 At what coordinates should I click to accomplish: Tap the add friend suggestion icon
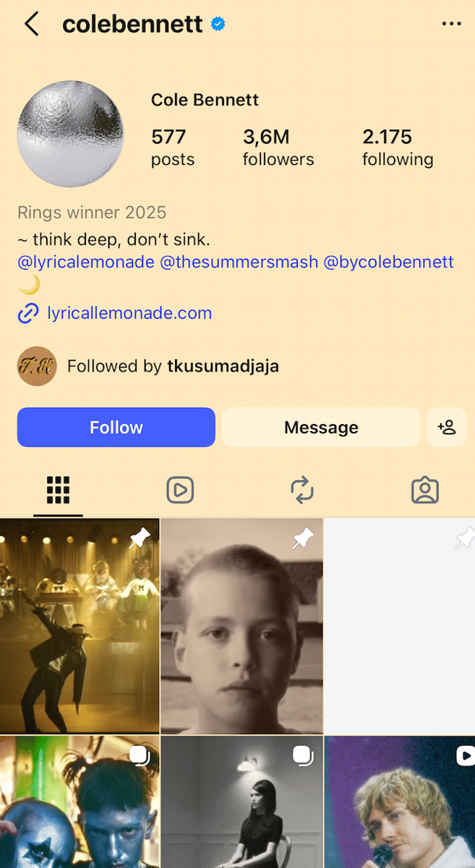[x=447, y=427]
